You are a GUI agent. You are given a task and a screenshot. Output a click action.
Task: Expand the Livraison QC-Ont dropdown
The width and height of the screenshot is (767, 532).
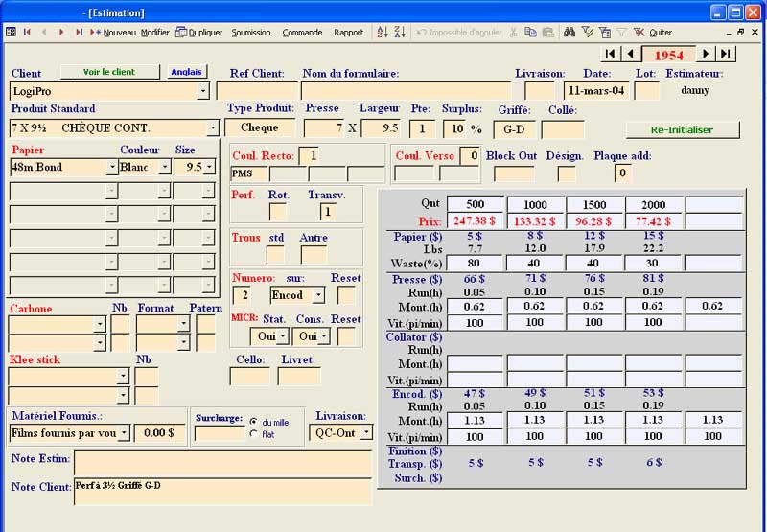click(x=364, y=432)
